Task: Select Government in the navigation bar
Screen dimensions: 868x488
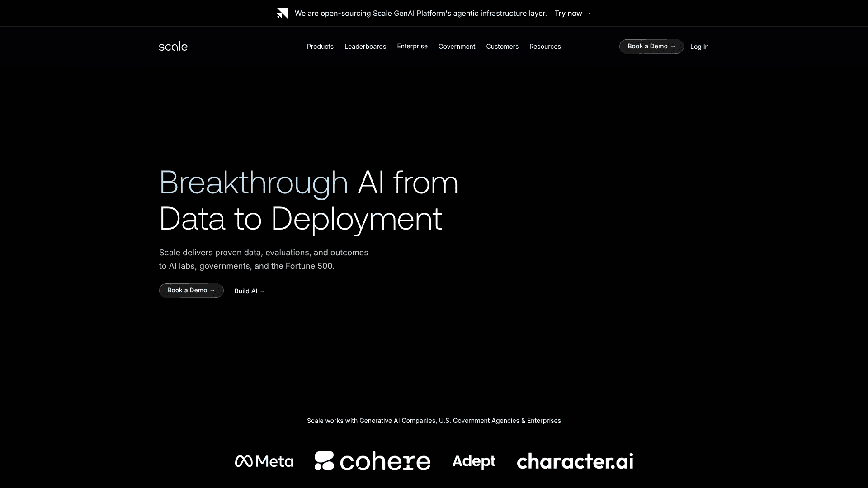Action: 457,47
